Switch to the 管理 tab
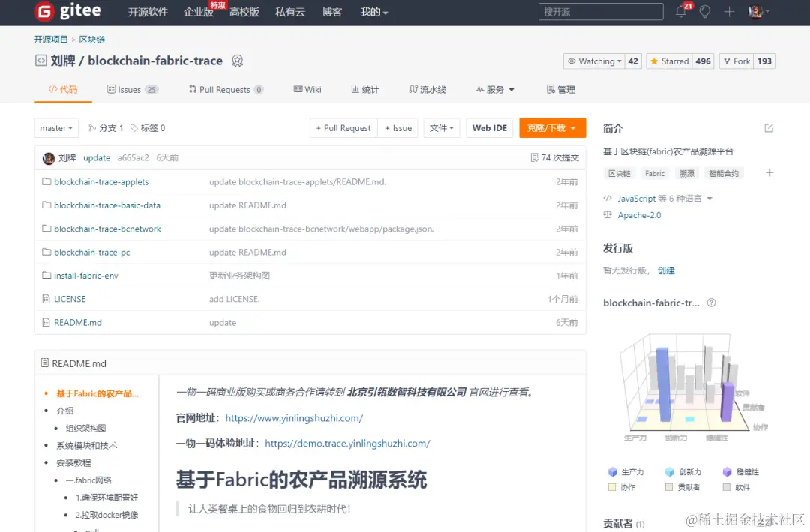Image resolution: width=810 pixels, height=532 pixels. coord(560,90)
